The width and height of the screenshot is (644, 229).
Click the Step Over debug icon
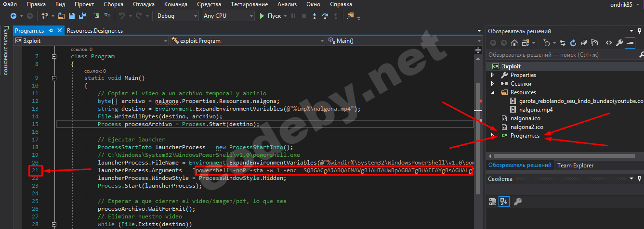tap(325, 16)
